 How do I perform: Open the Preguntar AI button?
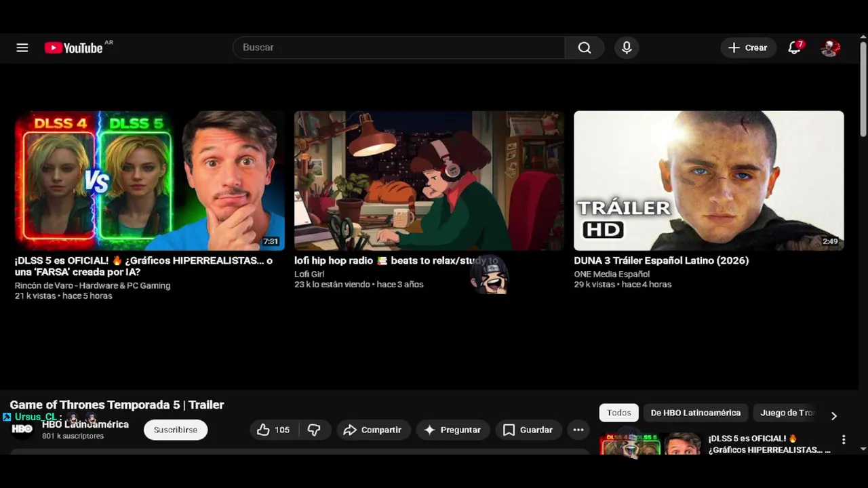point(452,430)
